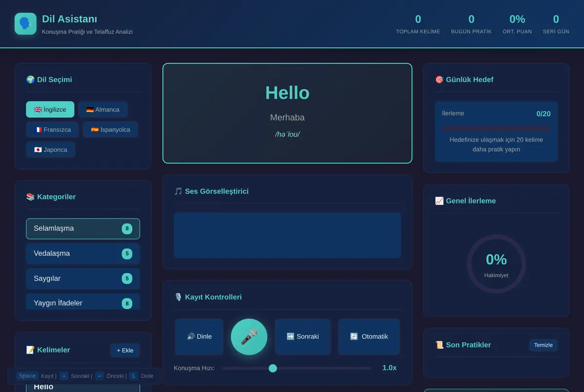Switch to the Saygılar category
Image resolution: width=584 pixels, height=392 pixels.
(x=83, y=278)
